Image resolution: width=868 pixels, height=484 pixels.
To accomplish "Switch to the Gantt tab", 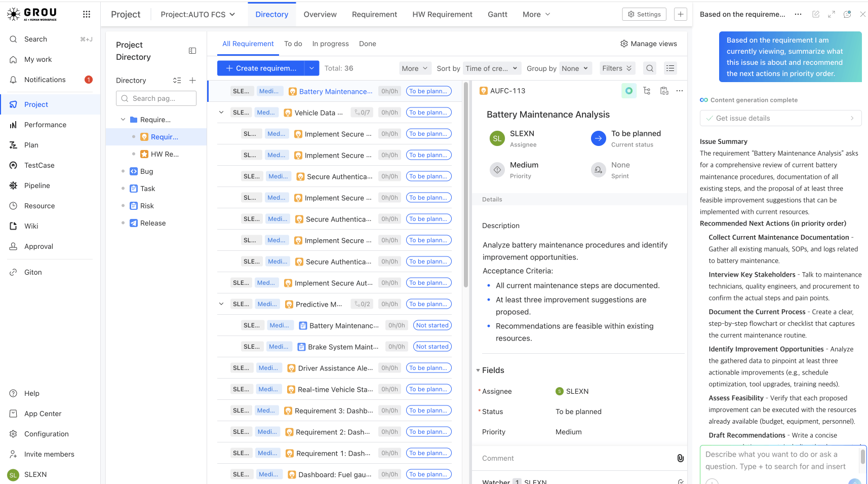I will tap(497, 14).
